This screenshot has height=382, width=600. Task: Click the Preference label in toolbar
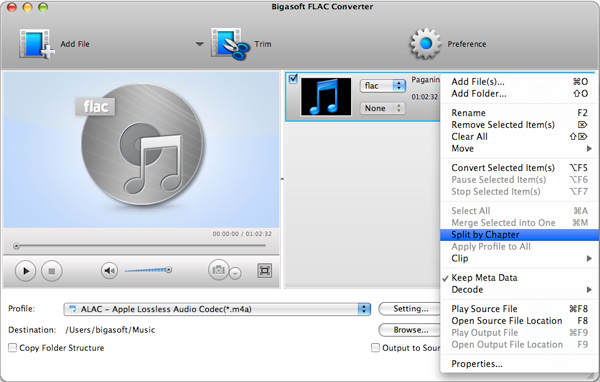coord(467,44)
